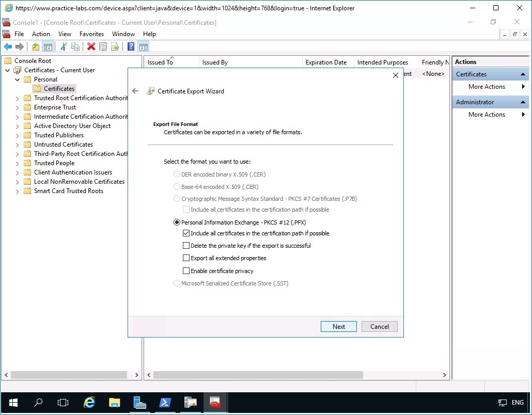Select PKCS #7 Certificates (.P7B) radio
Viewport: 532px width, 415px height.
pyautogui.click(x=177, y=199)
